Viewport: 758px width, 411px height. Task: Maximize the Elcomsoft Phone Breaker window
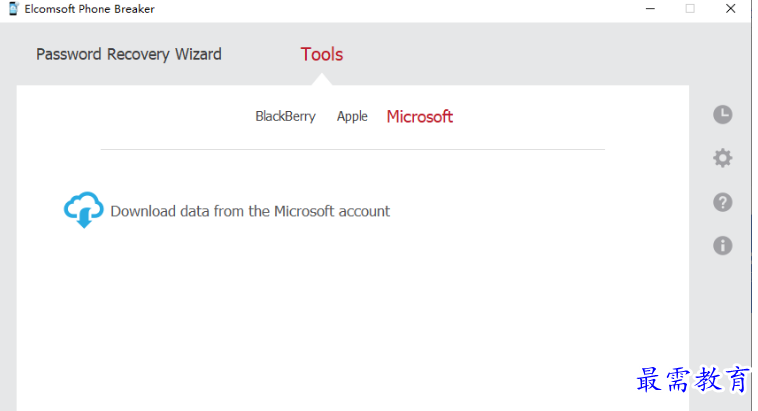tap(690, 9)
